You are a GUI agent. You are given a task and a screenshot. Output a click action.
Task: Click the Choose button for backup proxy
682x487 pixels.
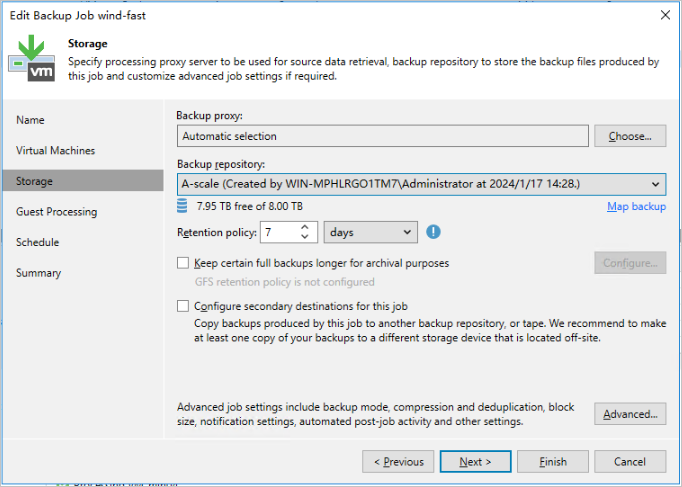(x=630, y=136)
